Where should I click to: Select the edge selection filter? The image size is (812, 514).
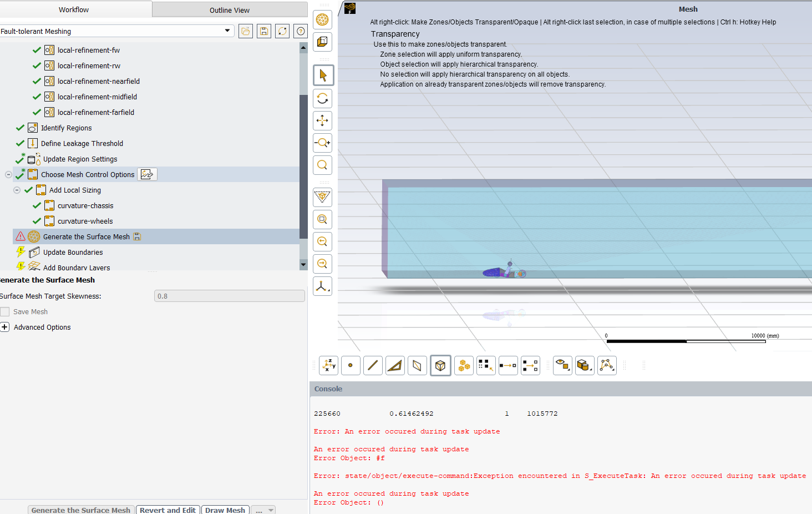(x=373, y=365)
